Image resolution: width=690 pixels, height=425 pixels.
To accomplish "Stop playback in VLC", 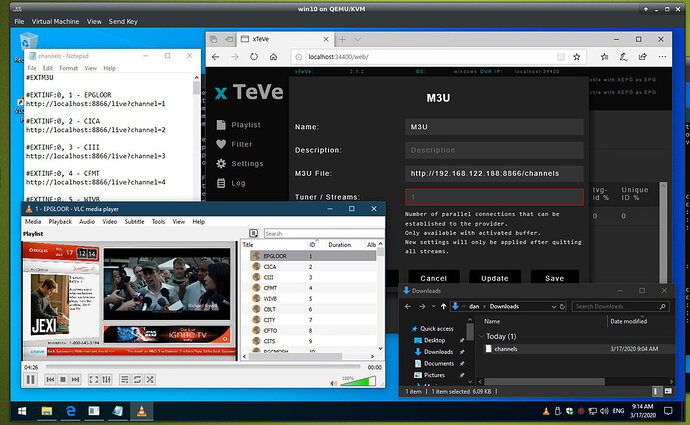I will pyautogui.click(x=63, y=379).
